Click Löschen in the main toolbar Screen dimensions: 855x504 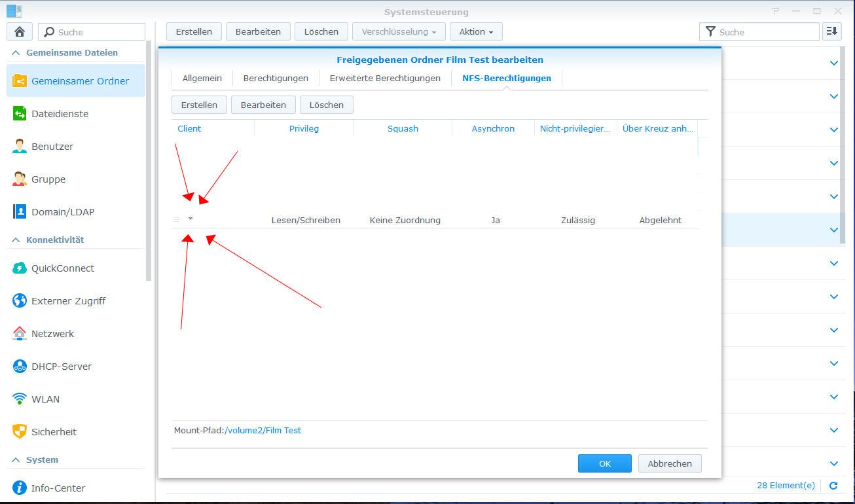point(321,31)
